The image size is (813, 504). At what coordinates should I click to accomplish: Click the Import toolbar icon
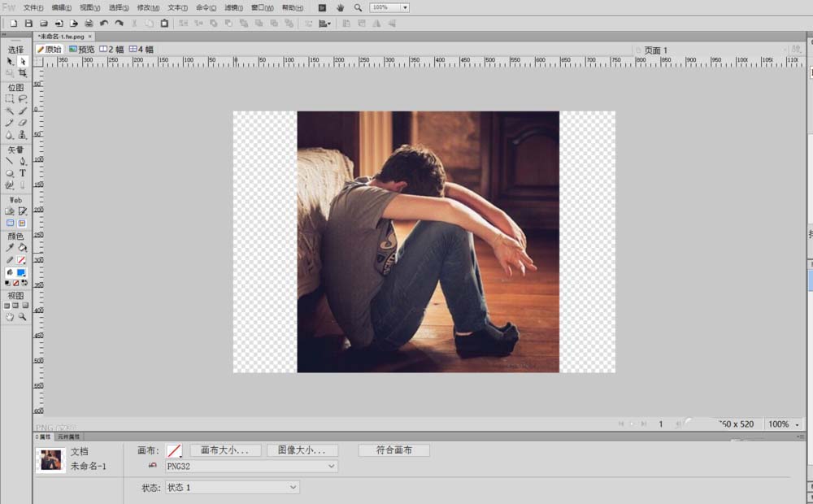click(59, 24)
